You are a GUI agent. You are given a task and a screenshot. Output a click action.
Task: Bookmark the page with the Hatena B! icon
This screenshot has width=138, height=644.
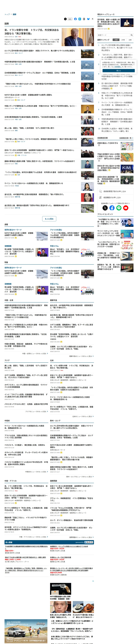coord(80,19)
